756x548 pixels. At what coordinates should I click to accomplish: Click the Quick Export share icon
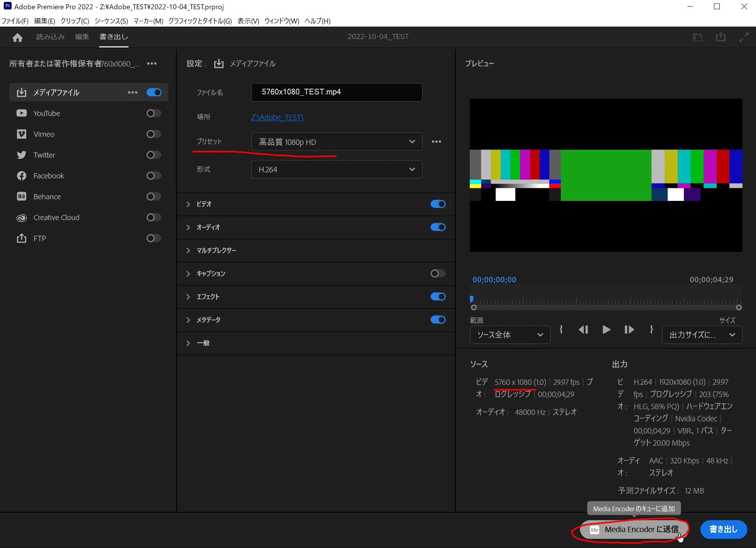721,37
